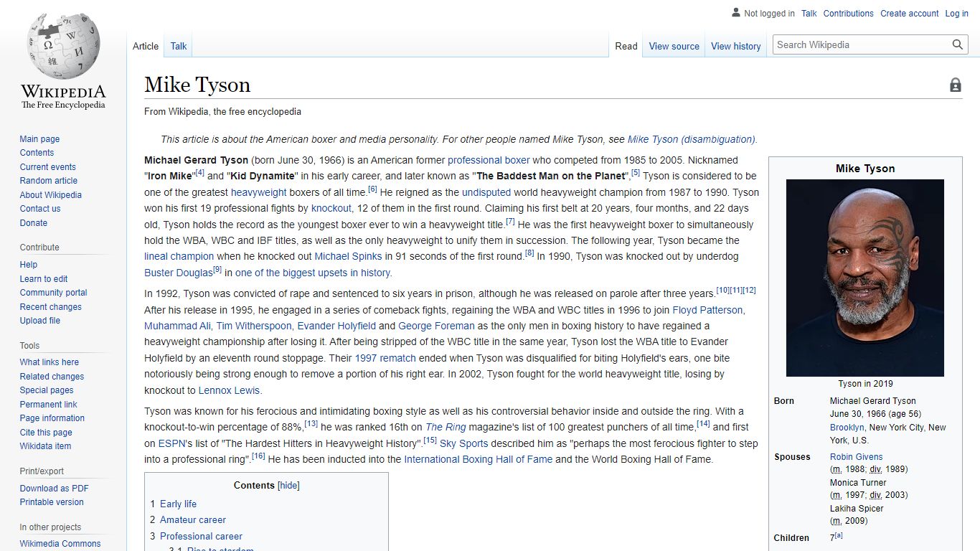
Task: Open Muhammad Ali link
Action: (x=177, y=326)
